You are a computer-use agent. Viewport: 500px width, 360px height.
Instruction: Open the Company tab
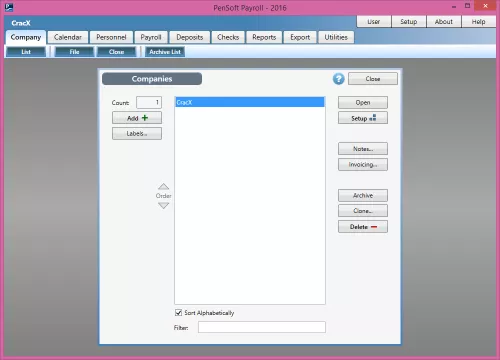tap(26, 37)
